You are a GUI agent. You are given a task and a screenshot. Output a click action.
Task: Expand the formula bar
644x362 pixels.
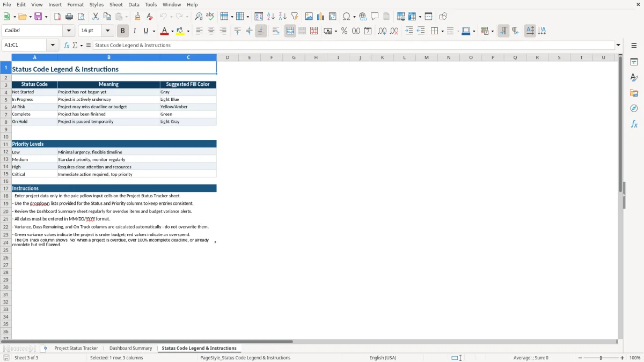(x=618, y=45)
